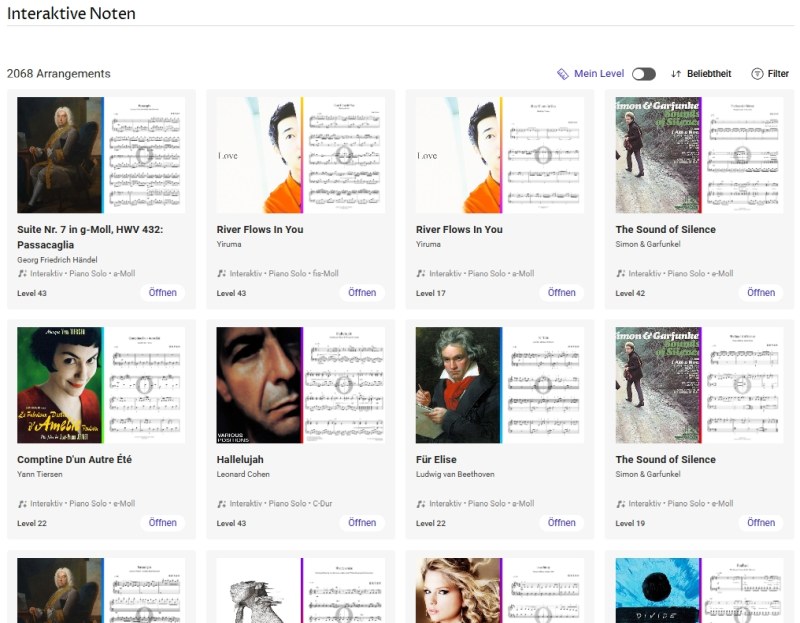The width and height of the screenshot is (800, 623).
Task: Click the sort arrows icon beside Beliebtheit
Action: (676, 74)
